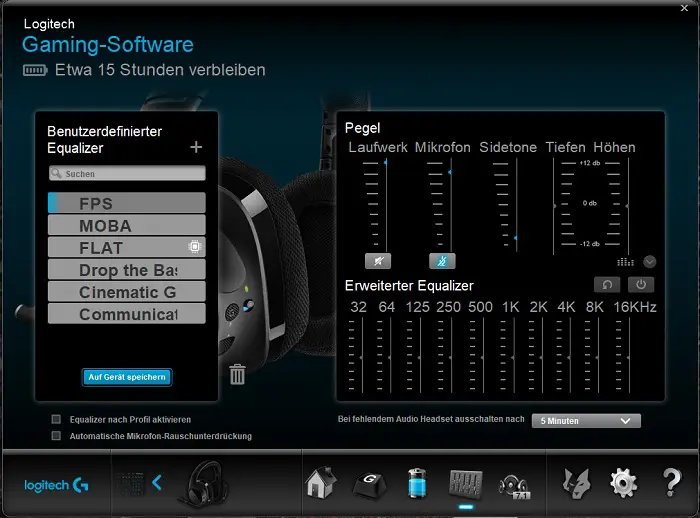Click Auf Gerät speichern button
700x518 pixels.
(x=127, y=377)
